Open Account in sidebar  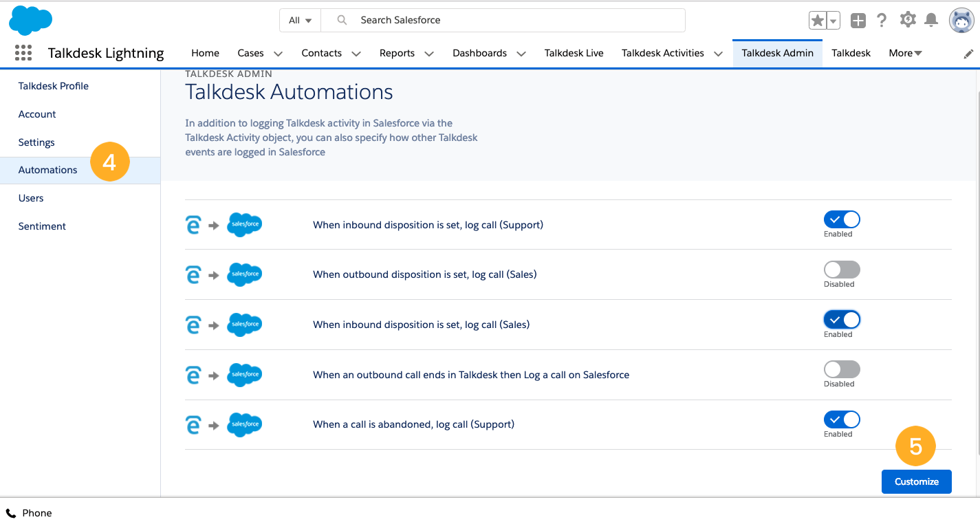click(x=37, y=114)
